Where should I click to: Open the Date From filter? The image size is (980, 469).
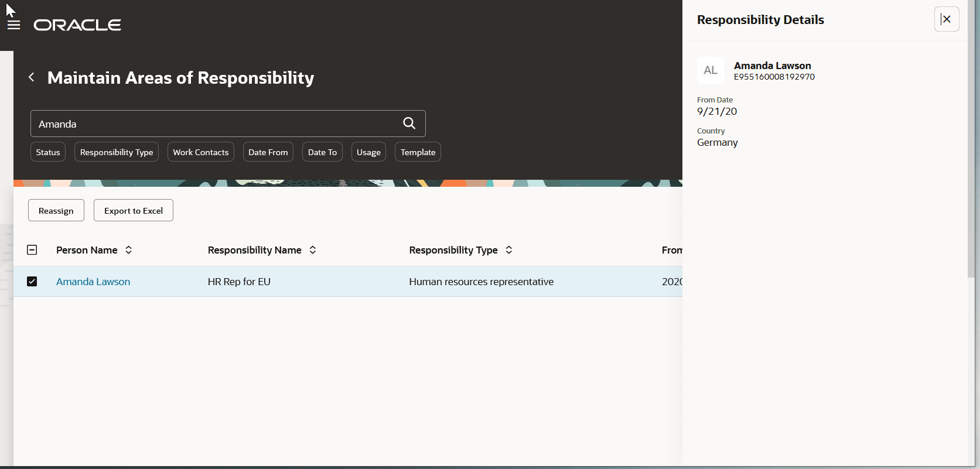pyautogui.click(x=268, y=152)
